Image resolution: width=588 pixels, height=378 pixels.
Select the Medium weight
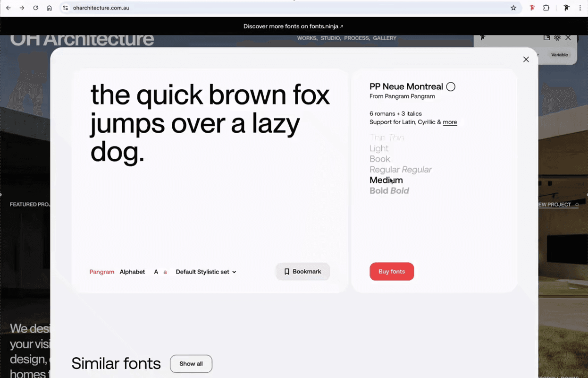click(386, 180)
